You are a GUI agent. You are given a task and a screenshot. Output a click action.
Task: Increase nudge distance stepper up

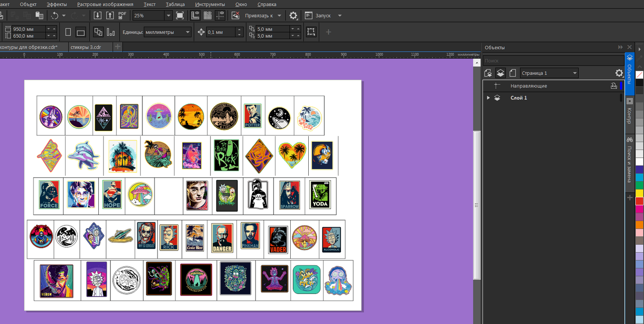tap(239, 30)
